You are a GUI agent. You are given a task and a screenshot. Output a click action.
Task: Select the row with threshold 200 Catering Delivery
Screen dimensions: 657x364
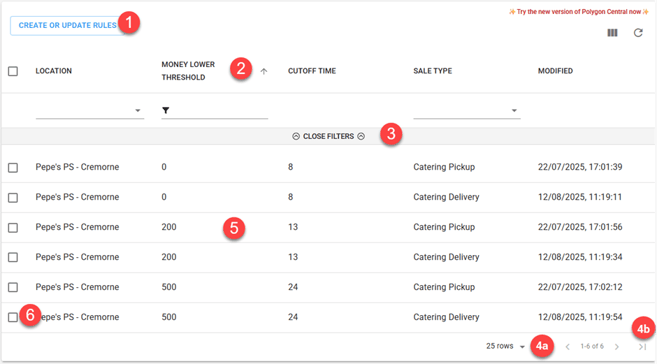pyautogui.click(x=13, y=257)
